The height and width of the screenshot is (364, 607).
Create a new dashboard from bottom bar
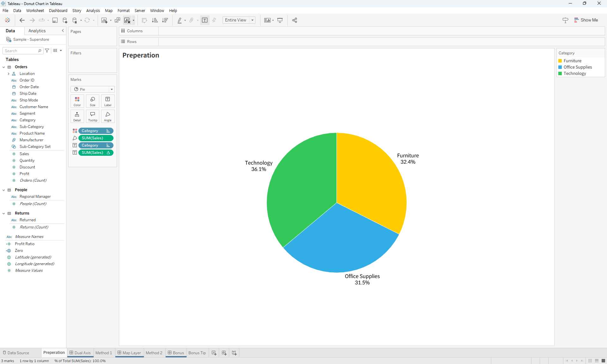pyautogui.click(x=224, y=353)
